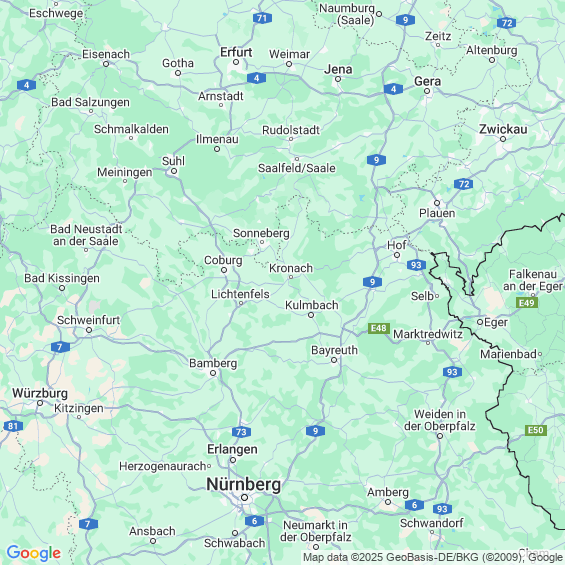
Task: Select the Erfurt city marker
Action: [x=236, y=62]
